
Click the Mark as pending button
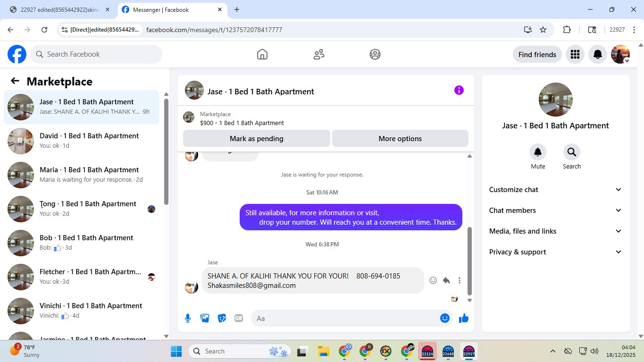click(x=257, y=139)
